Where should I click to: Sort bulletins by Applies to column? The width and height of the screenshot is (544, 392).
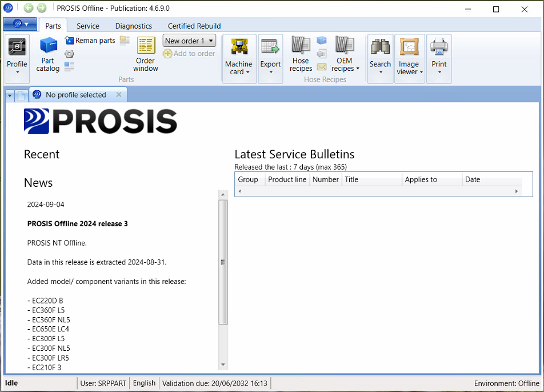(432, 179)
